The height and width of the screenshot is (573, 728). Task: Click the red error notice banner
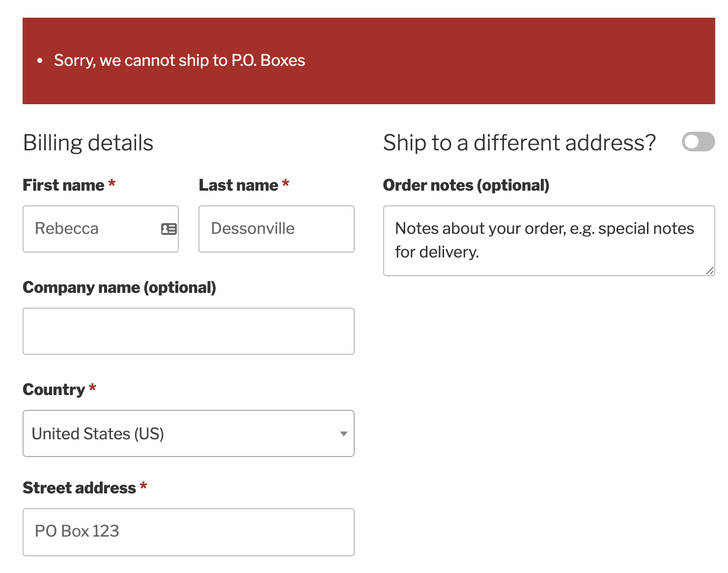click(x=369, y=61)
